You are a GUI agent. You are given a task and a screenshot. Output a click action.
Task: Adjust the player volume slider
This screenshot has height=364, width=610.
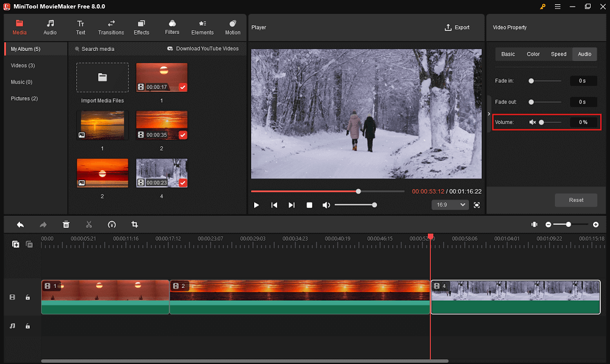(355, 205)
